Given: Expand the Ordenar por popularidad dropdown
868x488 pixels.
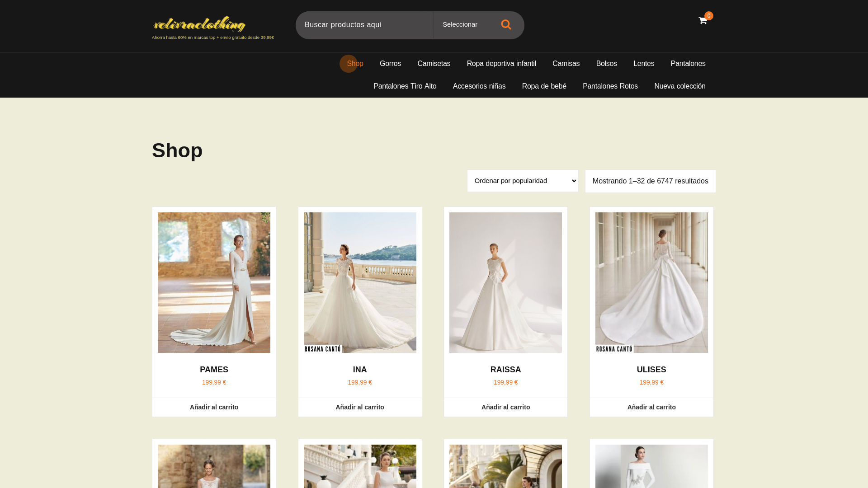Looking at the screenshot, I should (523, 181).
